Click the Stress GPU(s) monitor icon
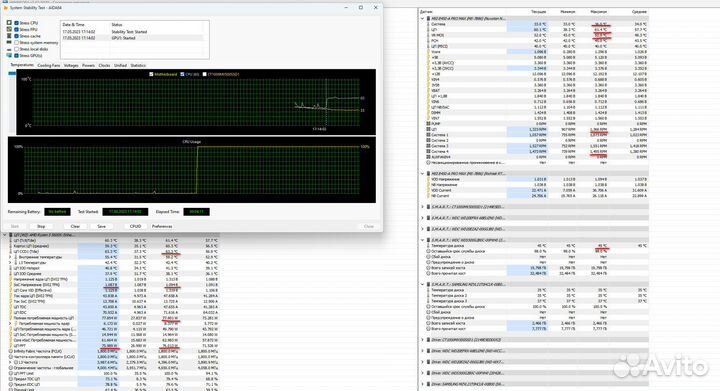Screen dimensions: 720x391 pyautogui.click(x=9, y=56)
